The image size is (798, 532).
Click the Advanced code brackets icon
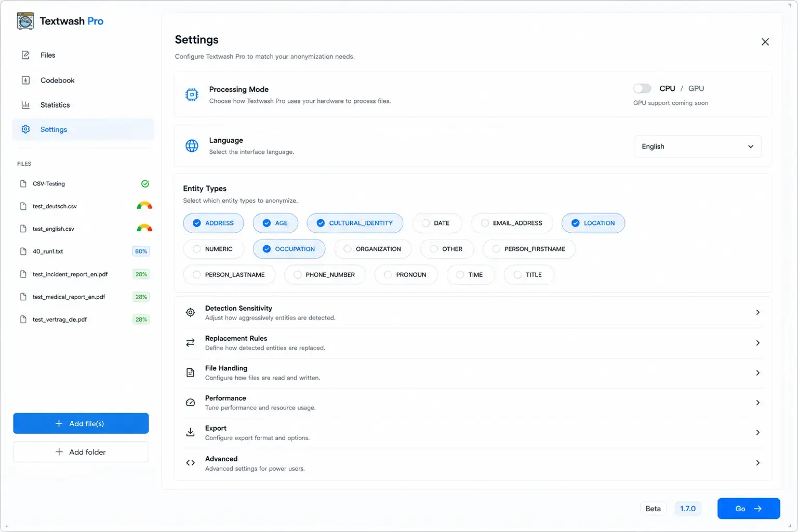pyautogui.click(x=191, y=463)
